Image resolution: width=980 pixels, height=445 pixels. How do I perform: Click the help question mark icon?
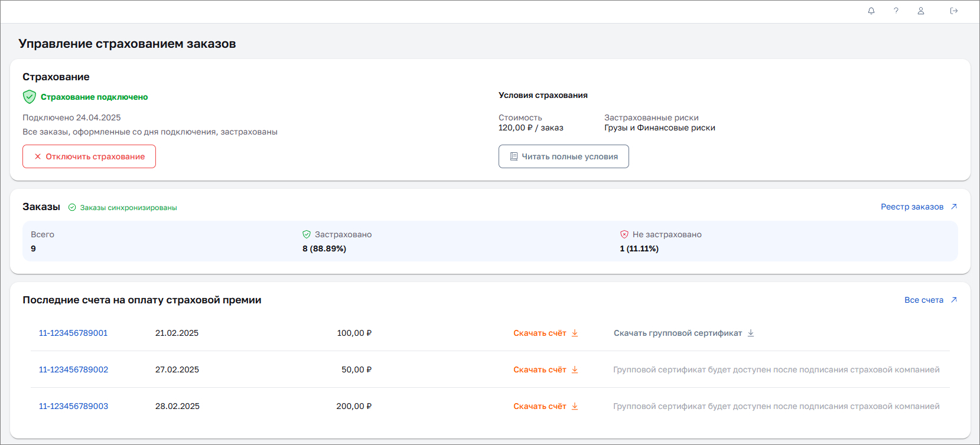tap(896, 11)
